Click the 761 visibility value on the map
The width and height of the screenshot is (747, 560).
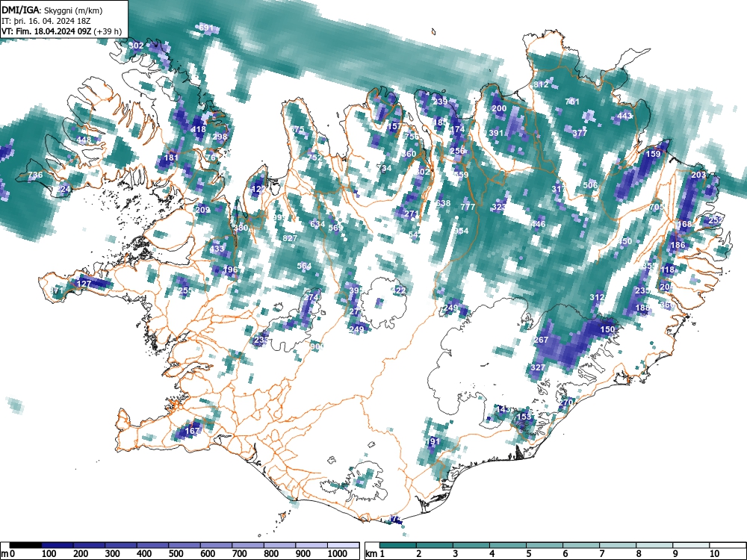[x=572, y=102]
